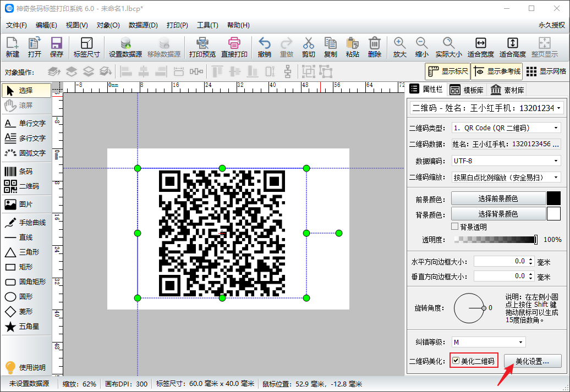The height and width of the screenshot is (392, 570).
Task: Open 使用说明 help lightbulb
Action: pos(26,367)
